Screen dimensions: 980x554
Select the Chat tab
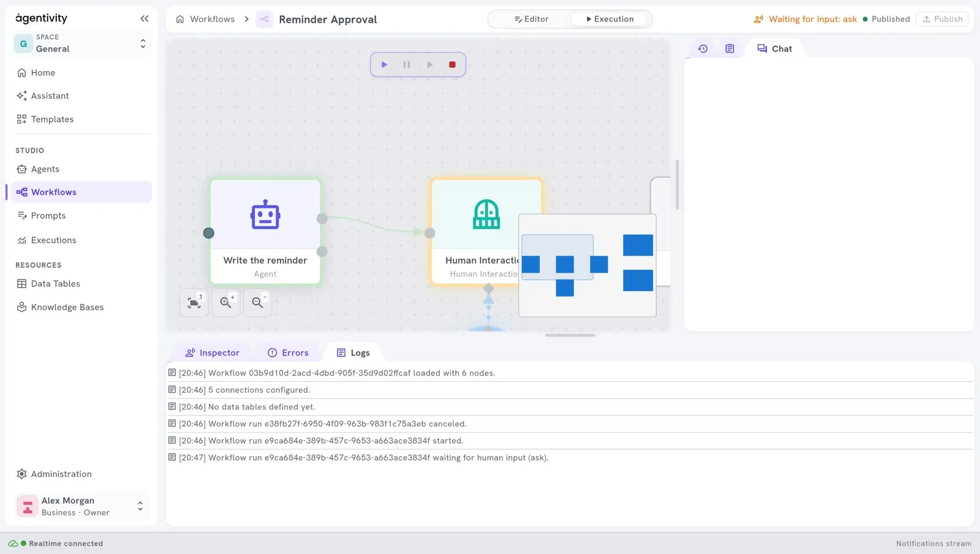(x=774, y=48)
